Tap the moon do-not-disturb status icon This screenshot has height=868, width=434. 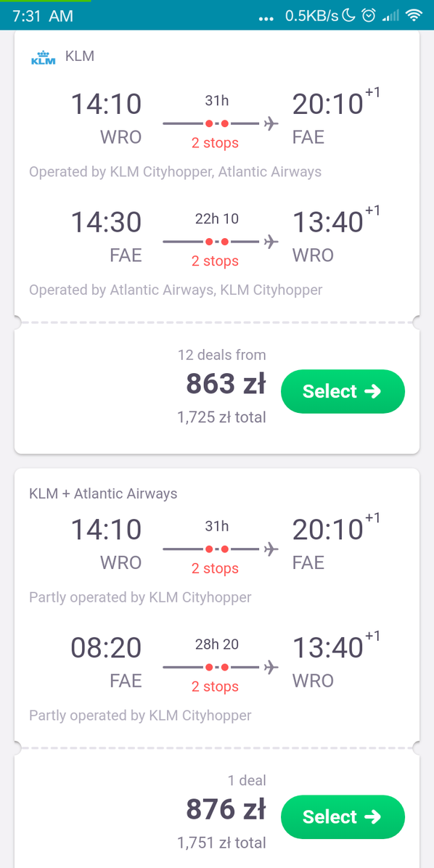[348, 15]
